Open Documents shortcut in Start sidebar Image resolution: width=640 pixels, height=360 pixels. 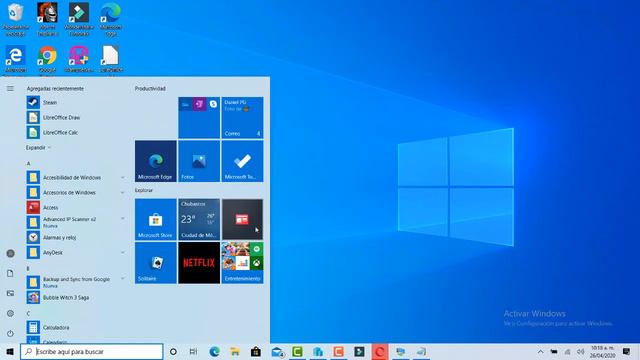10,273
